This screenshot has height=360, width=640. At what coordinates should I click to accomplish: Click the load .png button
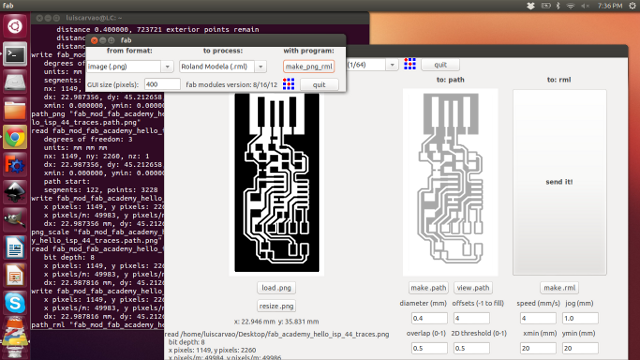tap(276, 288)
